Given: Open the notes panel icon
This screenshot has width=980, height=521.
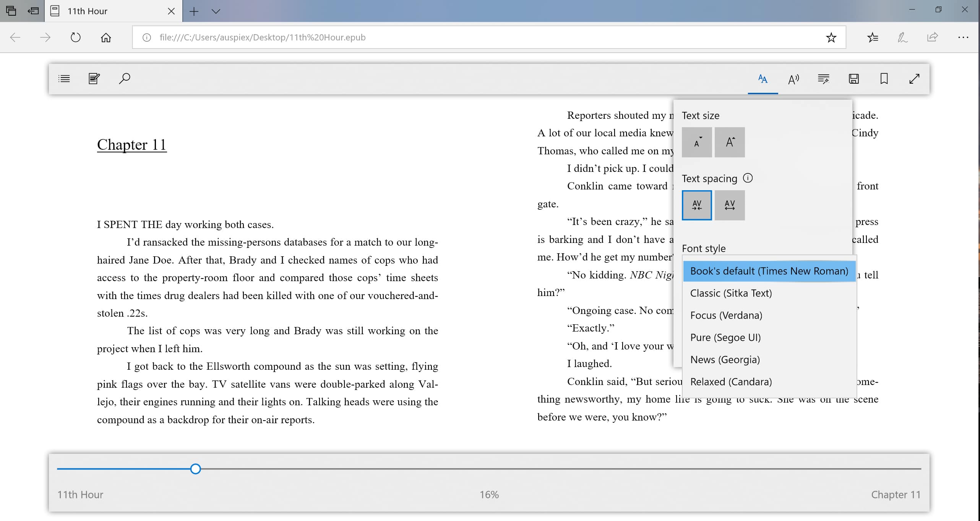Looking at the screenshot, I should coord(94,79).
